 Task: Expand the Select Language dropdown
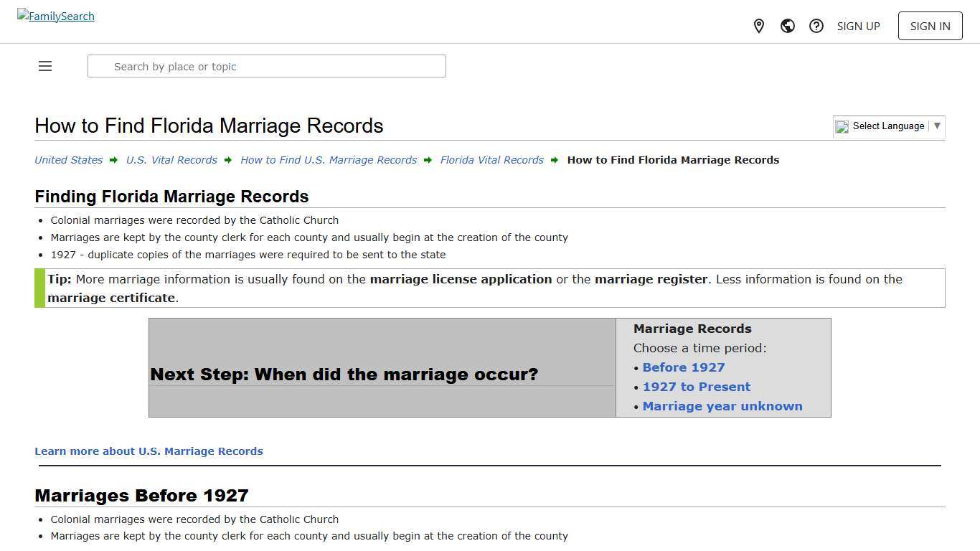click(x=937, y=126)
